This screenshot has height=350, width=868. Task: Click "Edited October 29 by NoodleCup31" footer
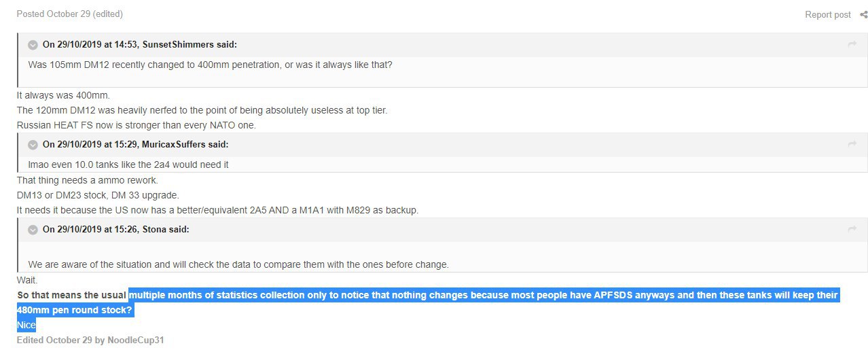pos(90,340)
